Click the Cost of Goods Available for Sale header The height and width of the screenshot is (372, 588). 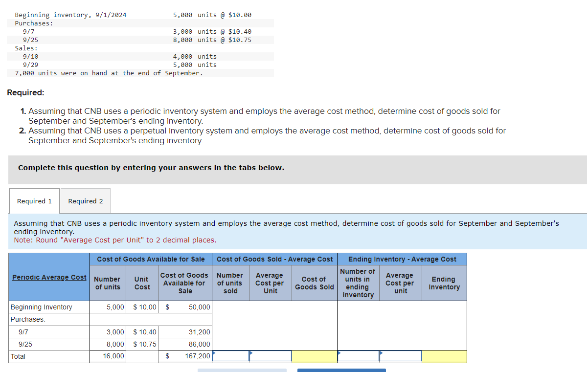pyautogui.click(x=150, y=259)
